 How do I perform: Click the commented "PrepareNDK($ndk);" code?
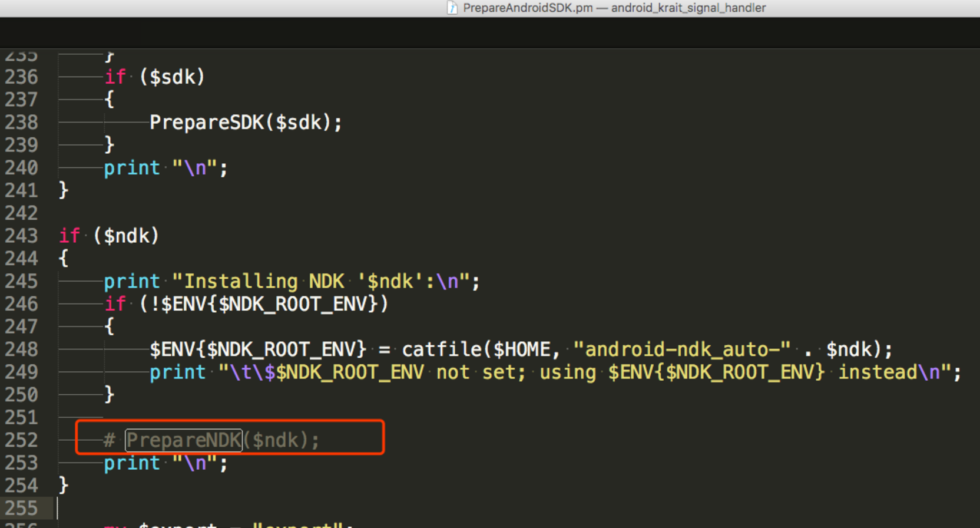coord(222,440)
